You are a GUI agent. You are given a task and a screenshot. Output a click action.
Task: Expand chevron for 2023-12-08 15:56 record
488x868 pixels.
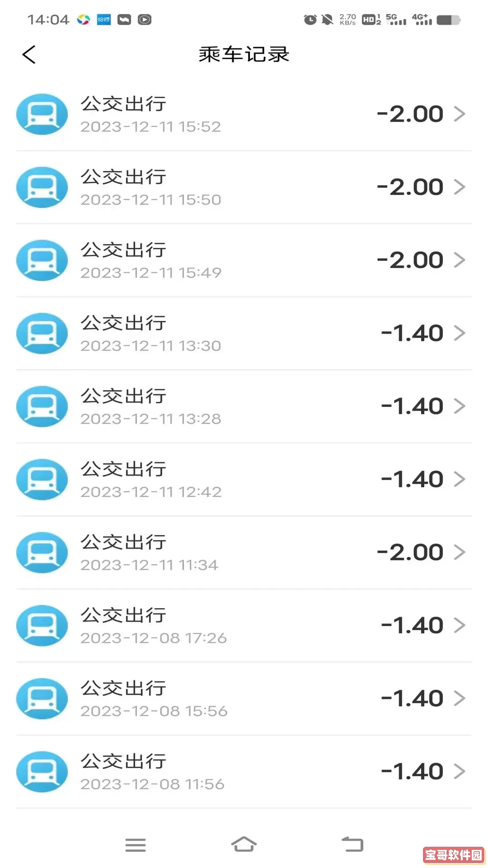pos(460,698)
